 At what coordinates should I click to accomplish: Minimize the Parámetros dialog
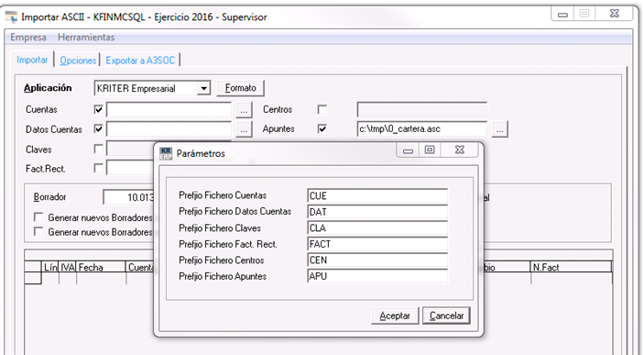click(408, 150)
